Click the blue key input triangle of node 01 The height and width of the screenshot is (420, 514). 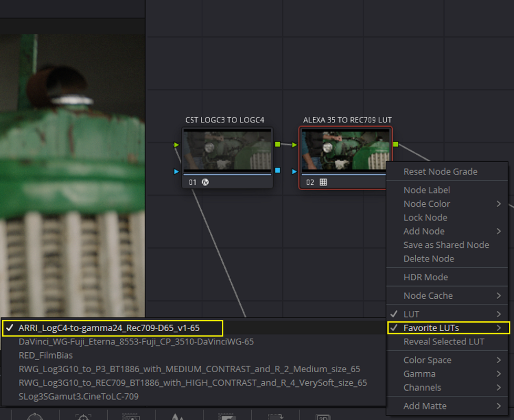pos(177,171)
